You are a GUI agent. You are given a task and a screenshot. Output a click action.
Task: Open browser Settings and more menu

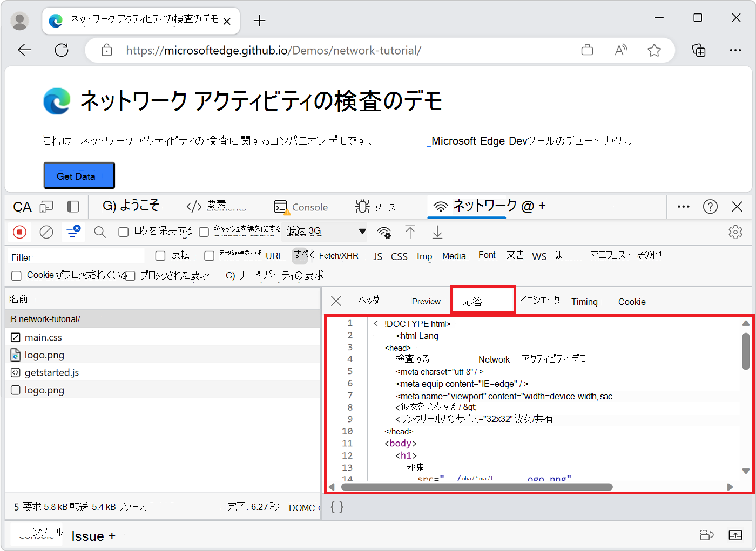(x=735, y=50)
